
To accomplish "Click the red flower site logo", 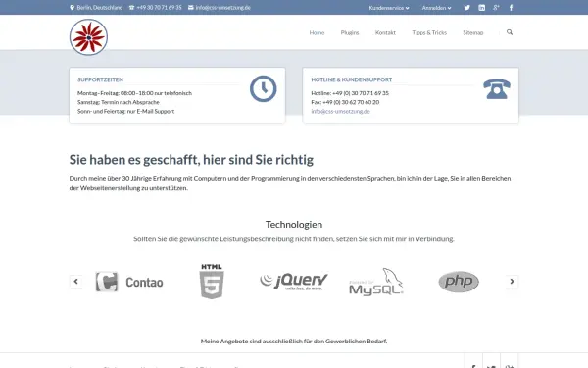I will [x=88, y=37].
